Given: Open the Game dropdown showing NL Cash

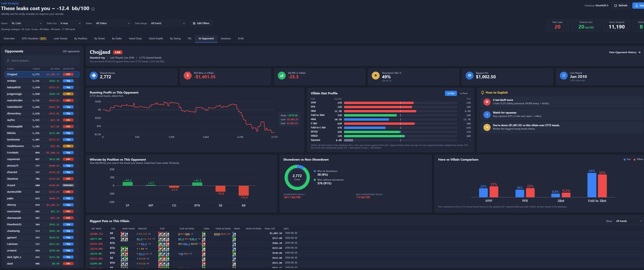Looking at the screenshot, I should click(x=26, y=23).
